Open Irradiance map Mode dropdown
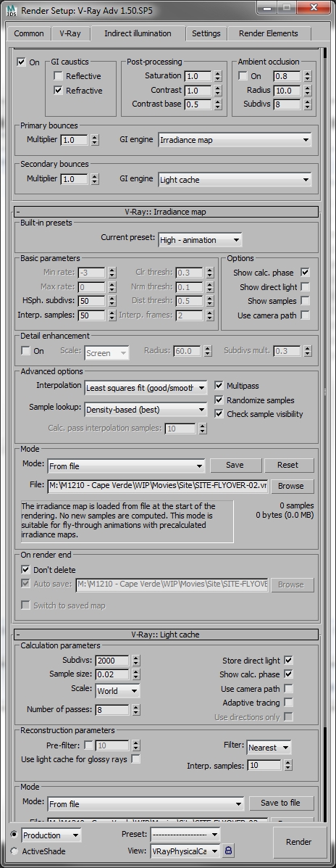This screenshot has height=868, width=336. pyautogui.click(x=126, y=466)
